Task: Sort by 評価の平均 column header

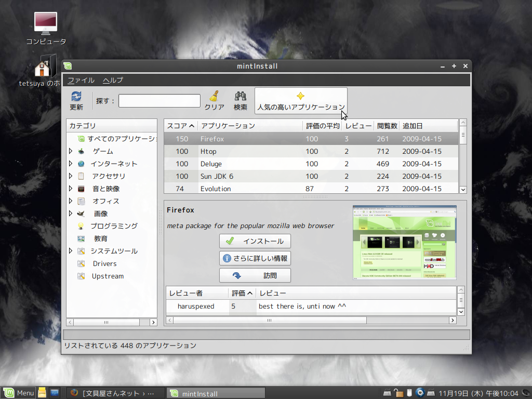Action: pyautogui.click(x=322, y=126)
